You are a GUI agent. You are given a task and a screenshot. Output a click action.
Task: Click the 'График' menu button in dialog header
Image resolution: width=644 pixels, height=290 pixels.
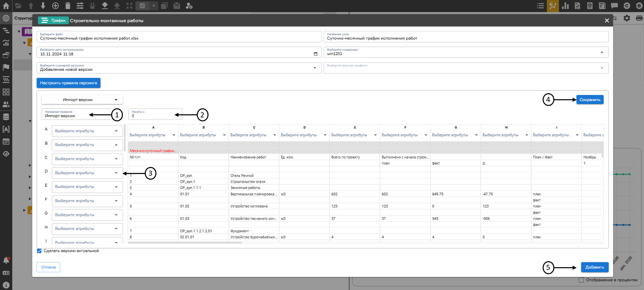pos(53,20)
